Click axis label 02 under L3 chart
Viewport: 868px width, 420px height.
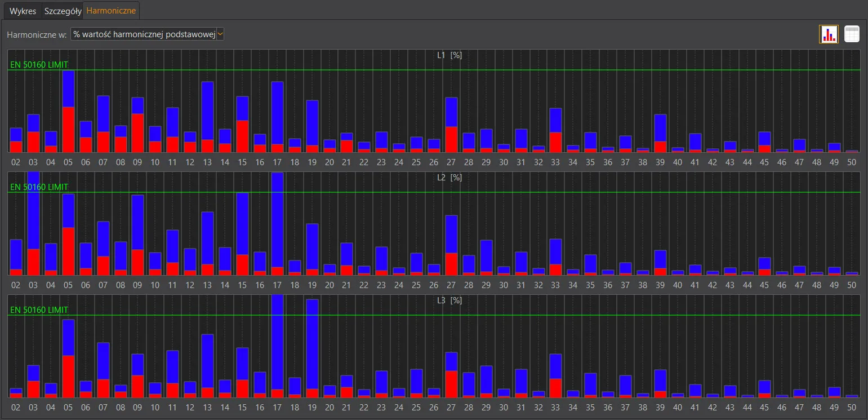[16, 408]
